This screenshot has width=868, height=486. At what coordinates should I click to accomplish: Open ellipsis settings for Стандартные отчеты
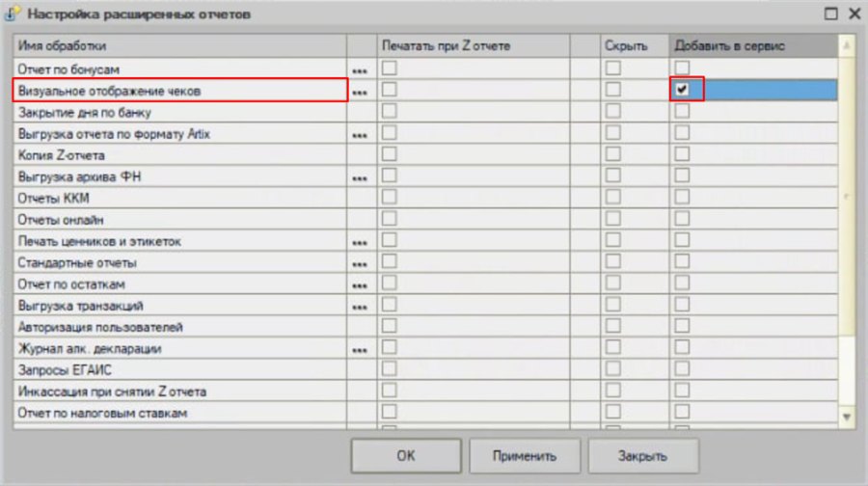click(x=360, y=264)
